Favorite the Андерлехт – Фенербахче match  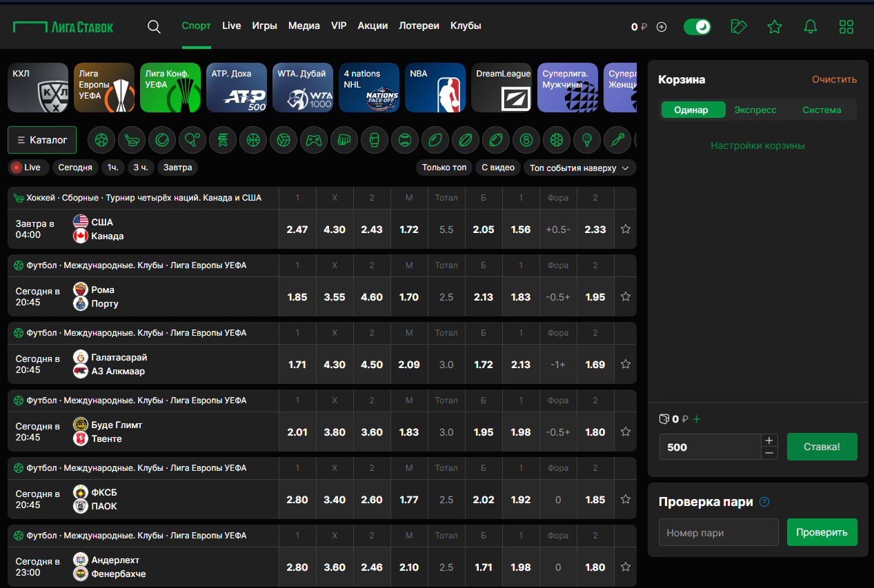tap(626, 567)
